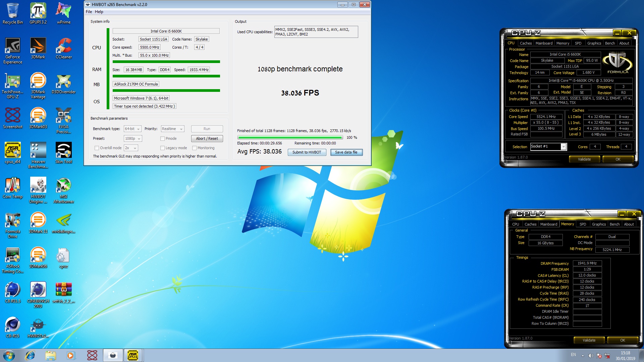
Task: Switch to Graphics tab in upper CPU-Z
Action: (x=594, y=43)
